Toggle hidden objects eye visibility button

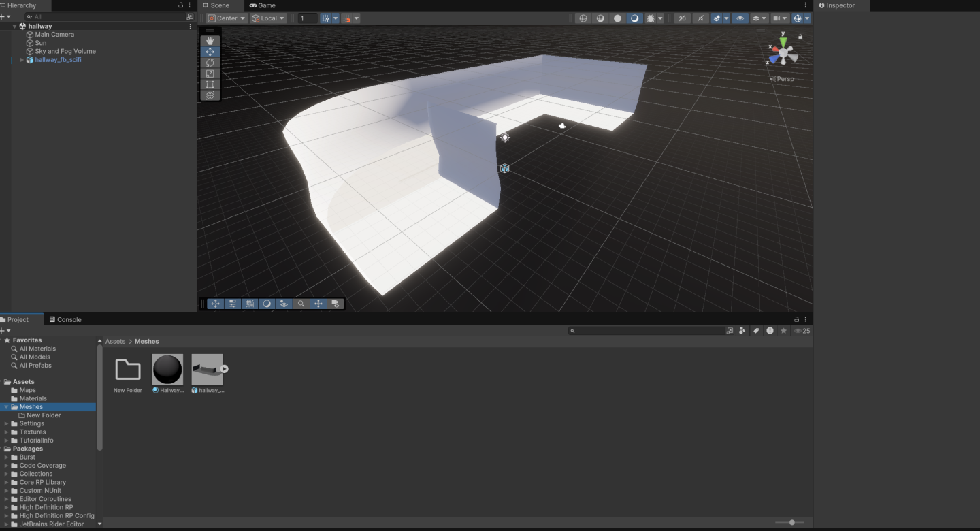point(740,18)
